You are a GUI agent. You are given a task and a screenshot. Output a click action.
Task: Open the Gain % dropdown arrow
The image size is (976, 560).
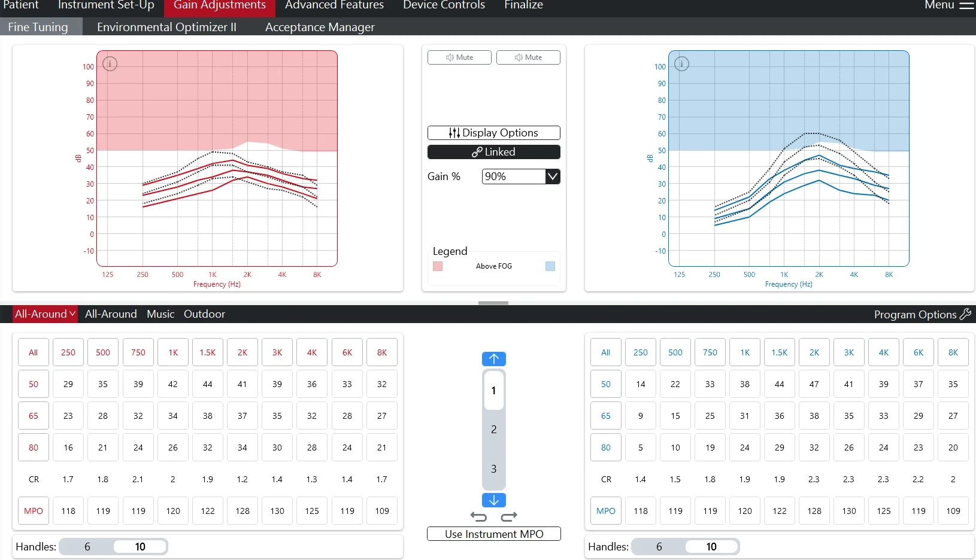pos(553,176)
